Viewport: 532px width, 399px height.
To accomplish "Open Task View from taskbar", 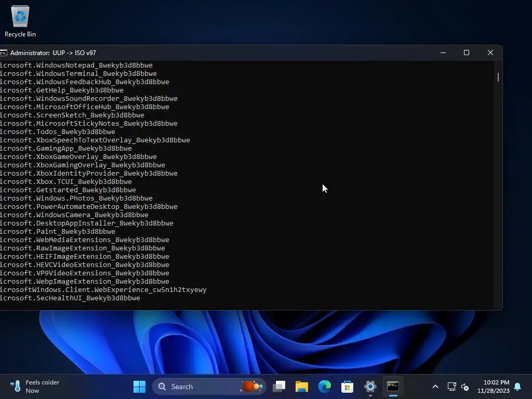I will [279, 387].
